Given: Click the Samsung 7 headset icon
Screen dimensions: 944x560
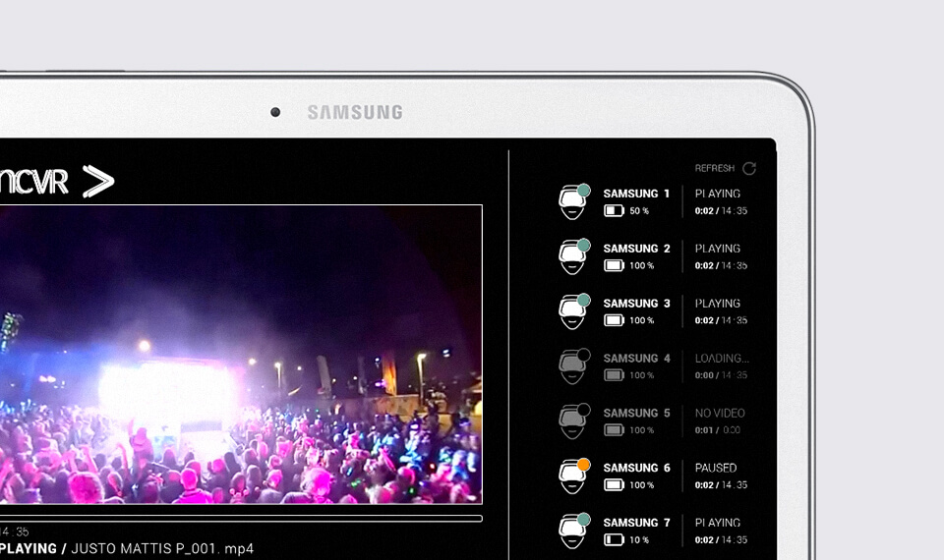Looking at the screenshot, I should coord(573,532).
